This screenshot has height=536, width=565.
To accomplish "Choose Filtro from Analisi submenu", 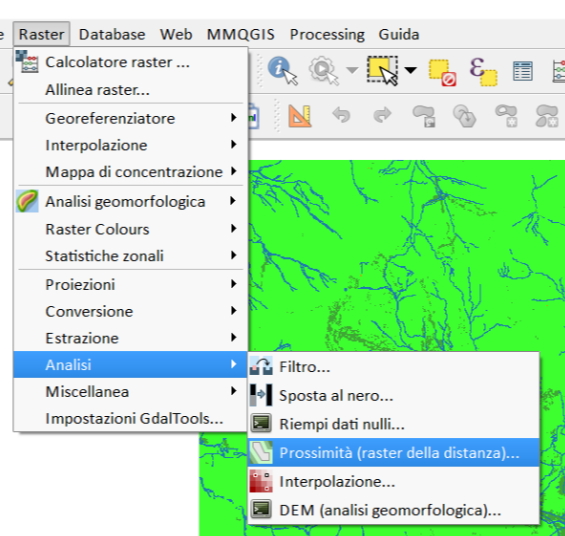I will 394,367.
